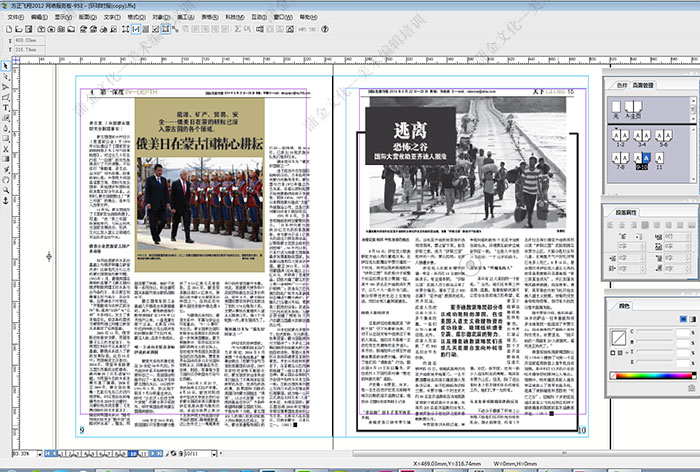700x472 pixels.
Task: Select the magnifier zoom tool
Action: [x=6, y=190]
